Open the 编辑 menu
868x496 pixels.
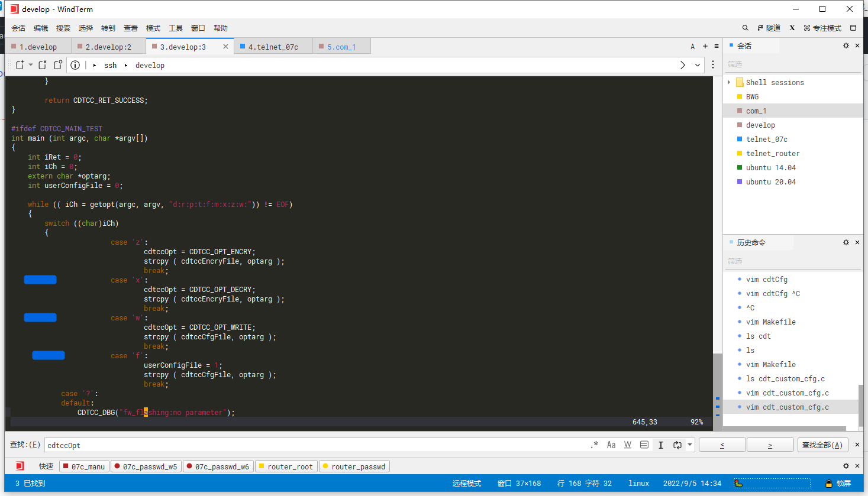pos(41,28)
